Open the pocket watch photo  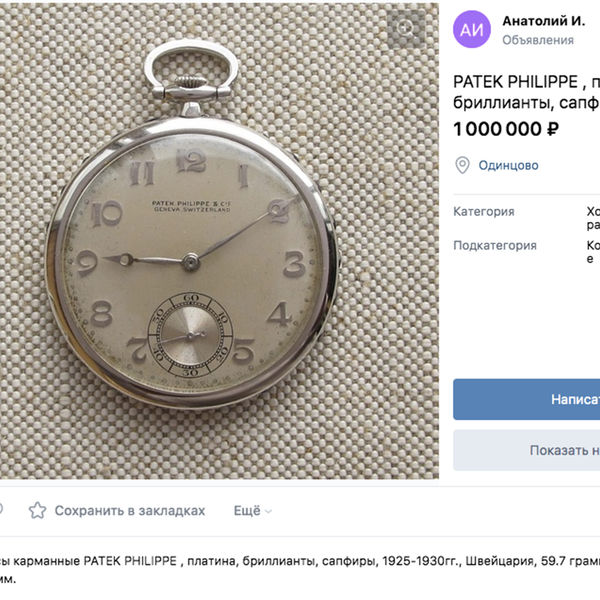219,241
